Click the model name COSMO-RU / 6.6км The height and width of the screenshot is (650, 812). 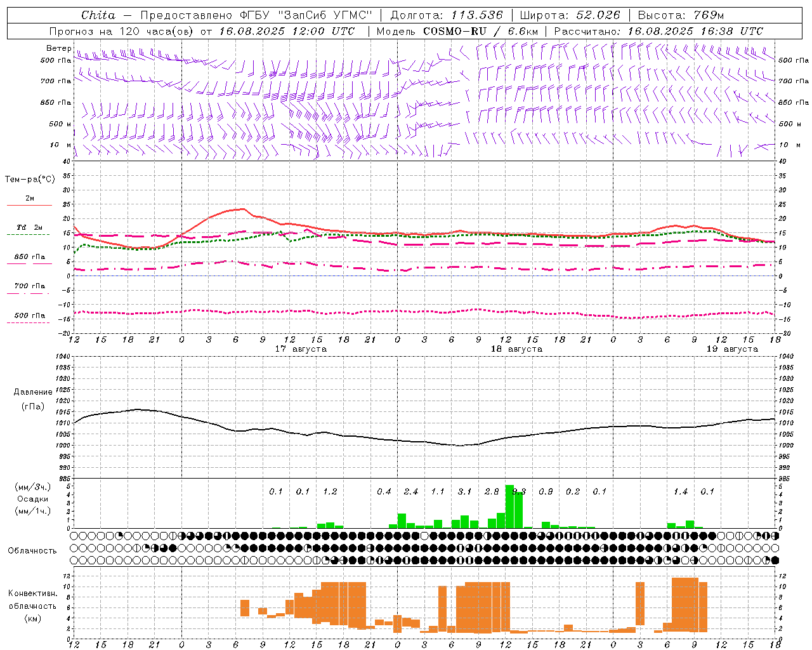[x=480, y=31]
